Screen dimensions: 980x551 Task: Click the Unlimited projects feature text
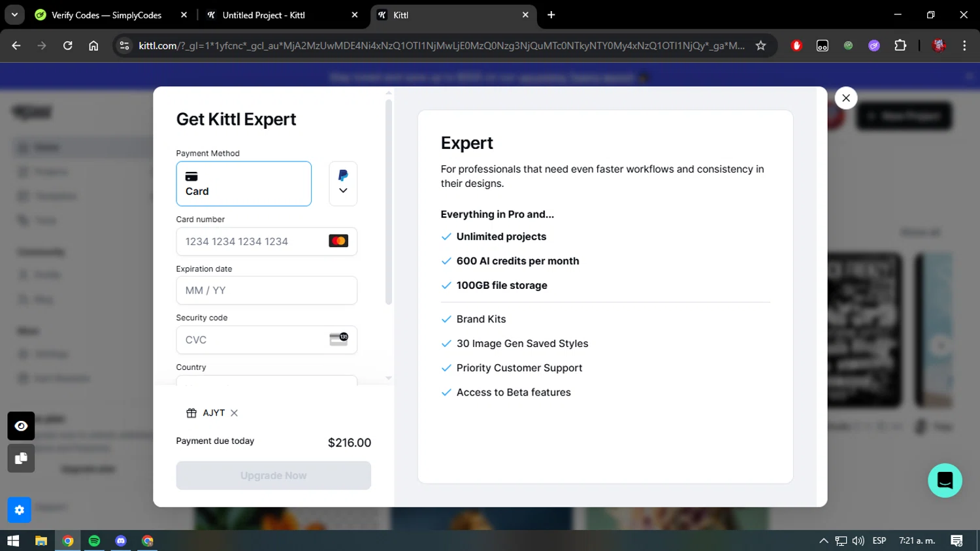point(501,237)
